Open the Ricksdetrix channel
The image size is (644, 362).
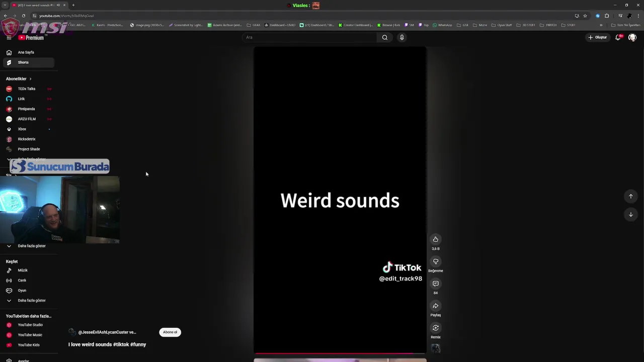tap(29, 139)
